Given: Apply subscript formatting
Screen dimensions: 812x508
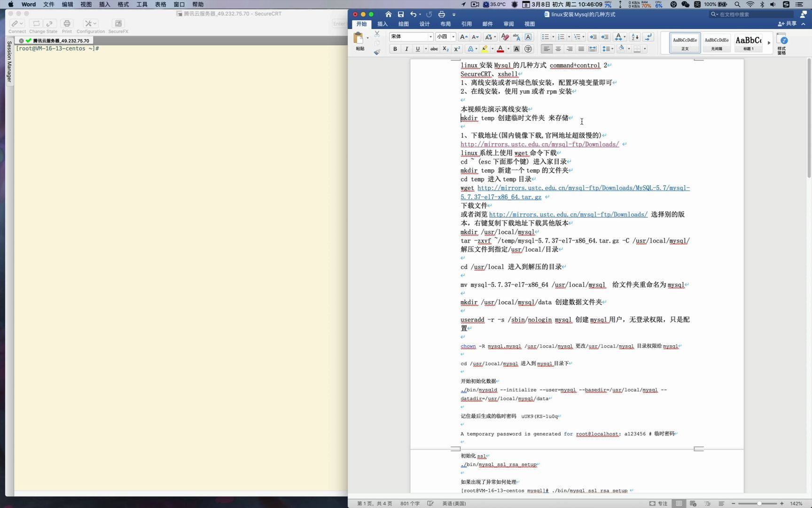Looking at the screenshot, I should click(445, 48).
